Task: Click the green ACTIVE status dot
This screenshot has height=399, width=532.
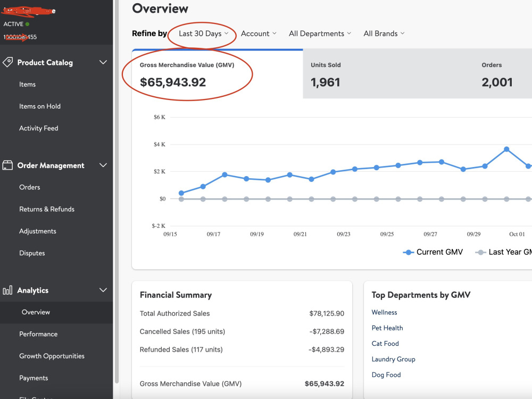Action: [x=27, y=24]
